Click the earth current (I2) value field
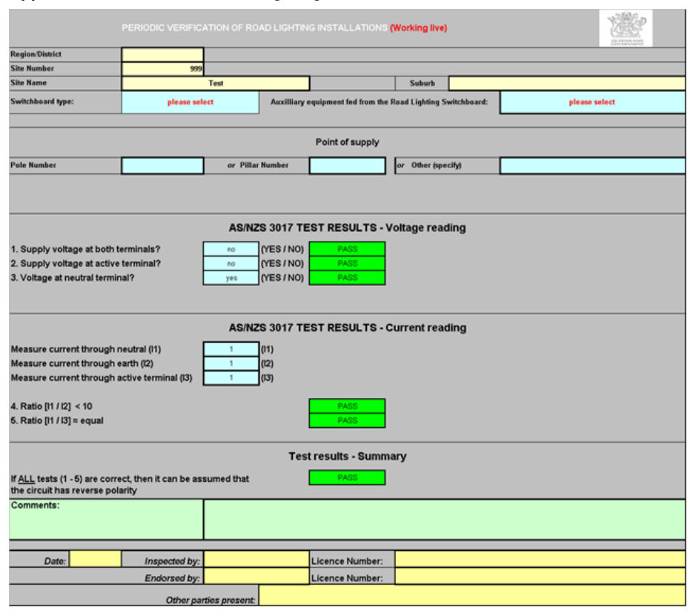This screenshot has width=696, height=616. pos(231,363)
